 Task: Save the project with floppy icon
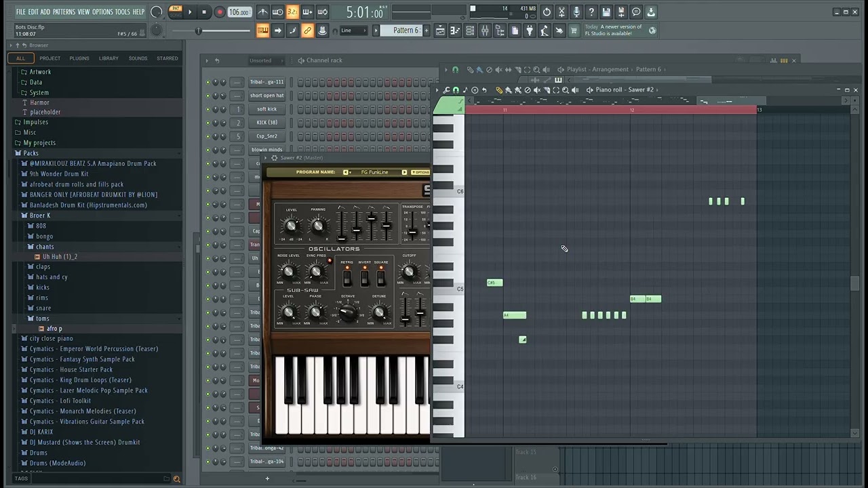point(606,12)
